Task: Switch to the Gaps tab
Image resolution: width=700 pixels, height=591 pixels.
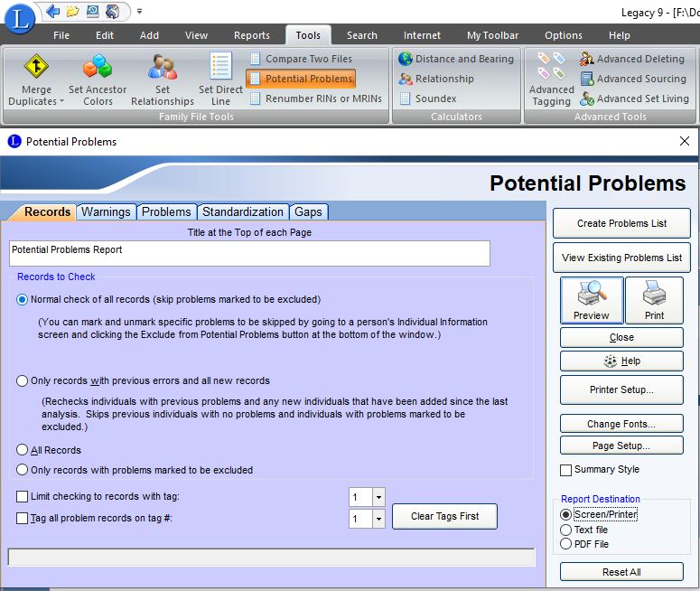Action: (309, 211)
